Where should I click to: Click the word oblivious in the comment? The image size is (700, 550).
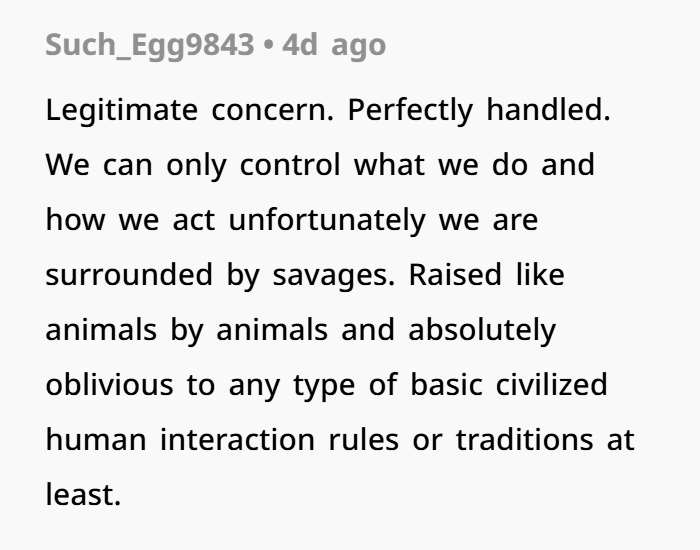click(x=109, y=384)
